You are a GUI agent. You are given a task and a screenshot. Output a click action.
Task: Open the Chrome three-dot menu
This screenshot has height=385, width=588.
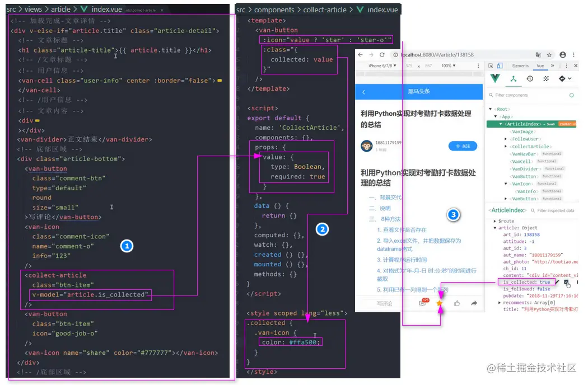tap(574, 55)
